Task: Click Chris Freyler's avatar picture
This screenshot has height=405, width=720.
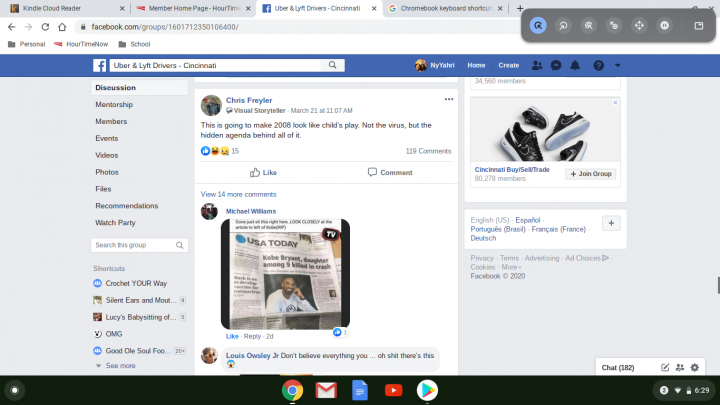Action: (x=211, y=106)
